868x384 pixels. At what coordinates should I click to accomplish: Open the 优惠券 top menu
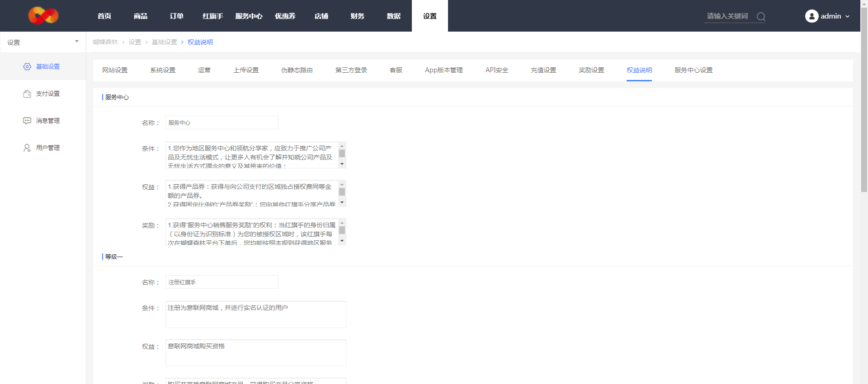pyautogui.click(x=285, y=16)
